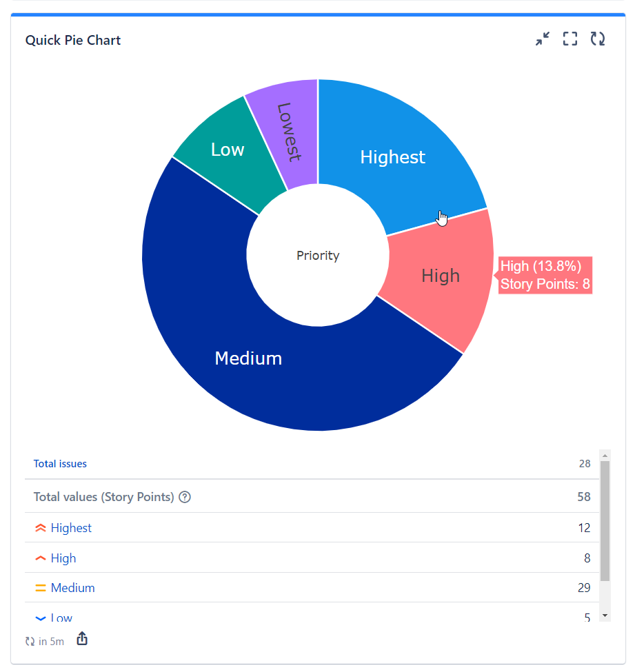Open the Medium priority issues link
Viewport: 635px width, 672px height.
tap(73, 588)
